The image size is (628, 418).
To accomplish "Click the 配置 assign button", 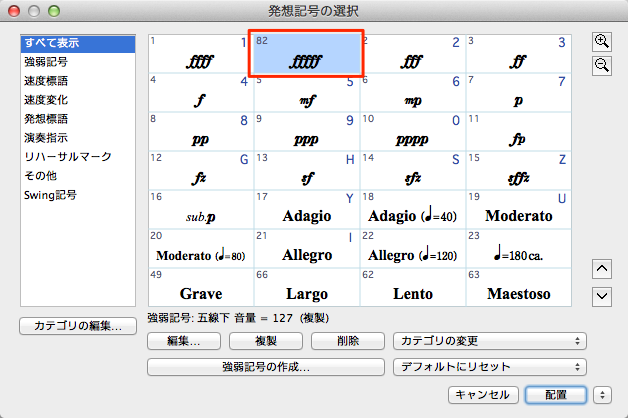I will tap(556, 395).
